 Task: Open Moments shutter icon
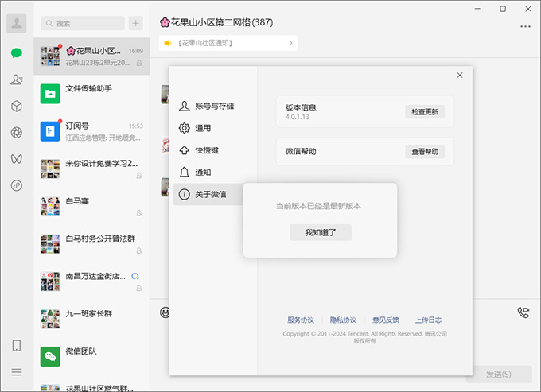(17, 133)
